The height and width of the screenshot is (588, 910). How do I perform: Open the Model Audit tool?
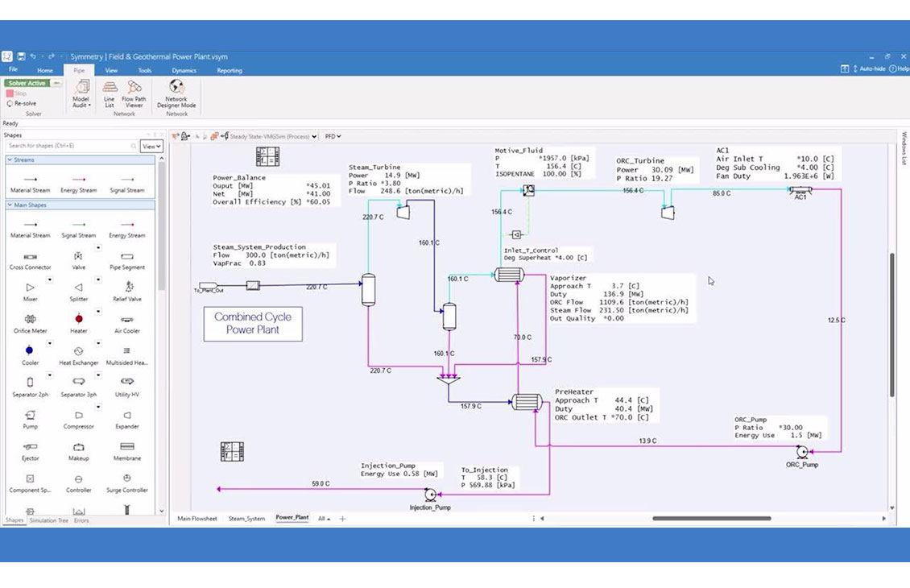[81, 93]
